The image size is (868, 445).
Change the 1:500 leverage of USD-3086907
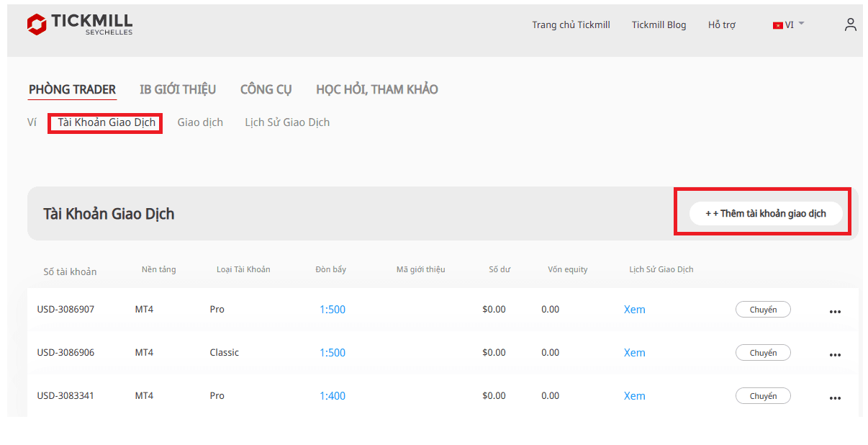click(333, 310)
